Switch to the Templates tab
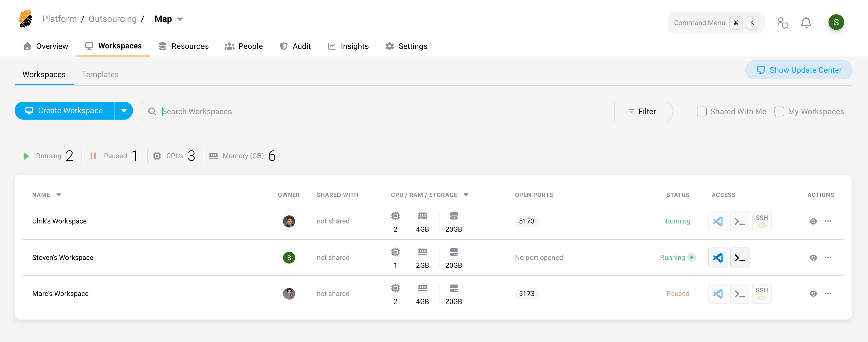 (x=100, y=74)
